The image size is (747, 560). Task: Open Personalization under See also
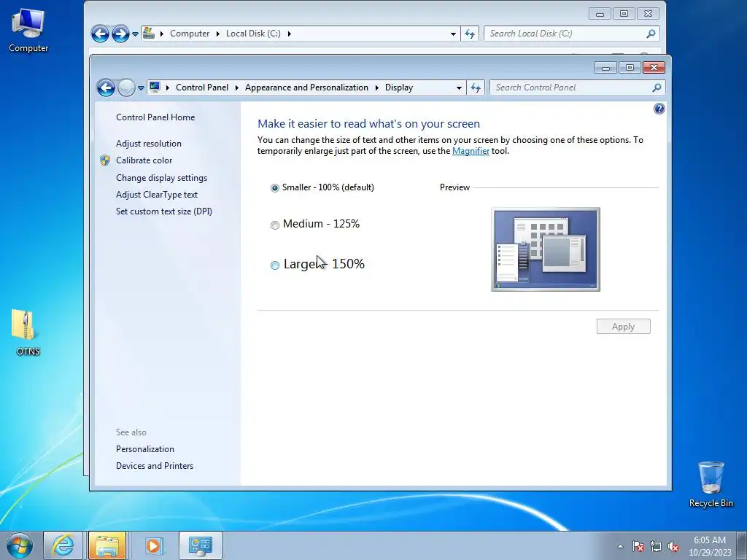145,449
